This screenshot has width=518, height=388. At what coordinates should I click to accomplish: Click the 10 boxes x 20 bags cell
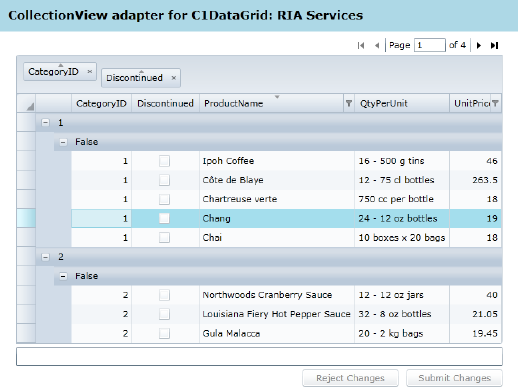(402, 238)
